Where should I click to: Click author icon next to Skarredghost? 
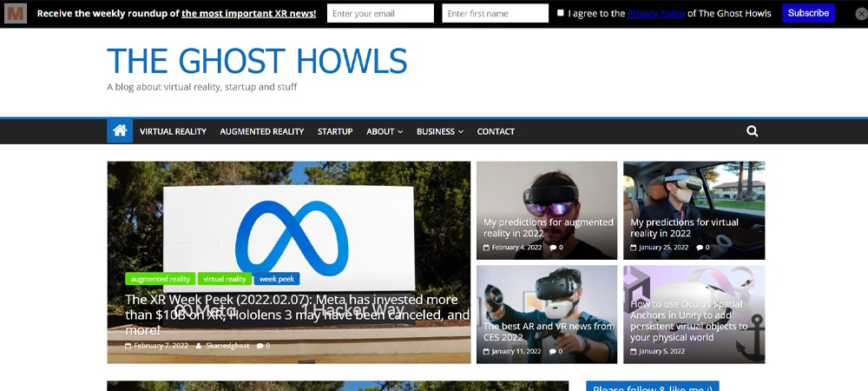point(199,346)
